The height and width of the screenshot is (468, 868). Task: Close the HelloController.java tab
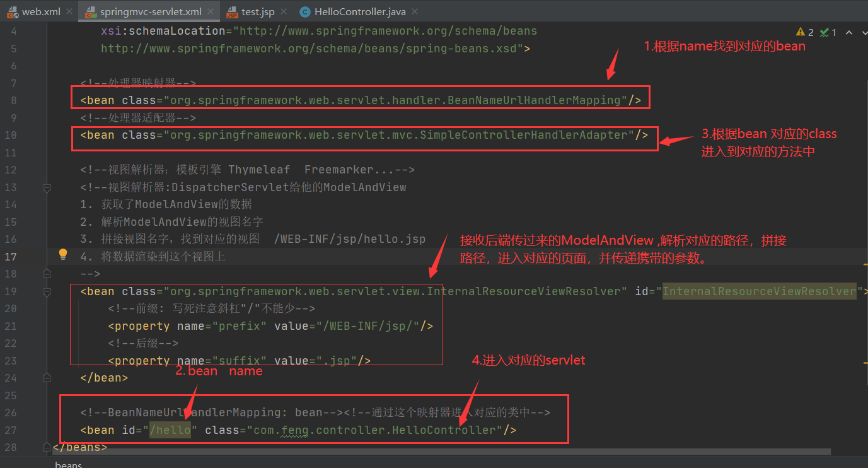click(x=415, y=12)
